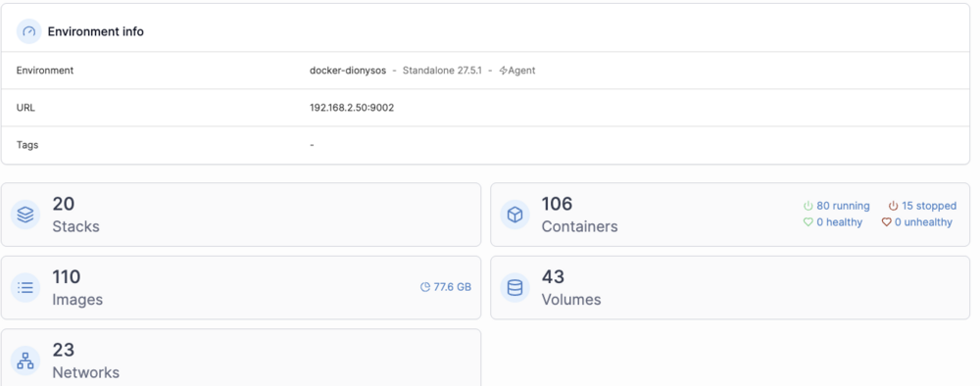The height and width of the screenshot is (386, 980).
Task: Click the Stacks layers icon
Action: [x=25, y=215]
